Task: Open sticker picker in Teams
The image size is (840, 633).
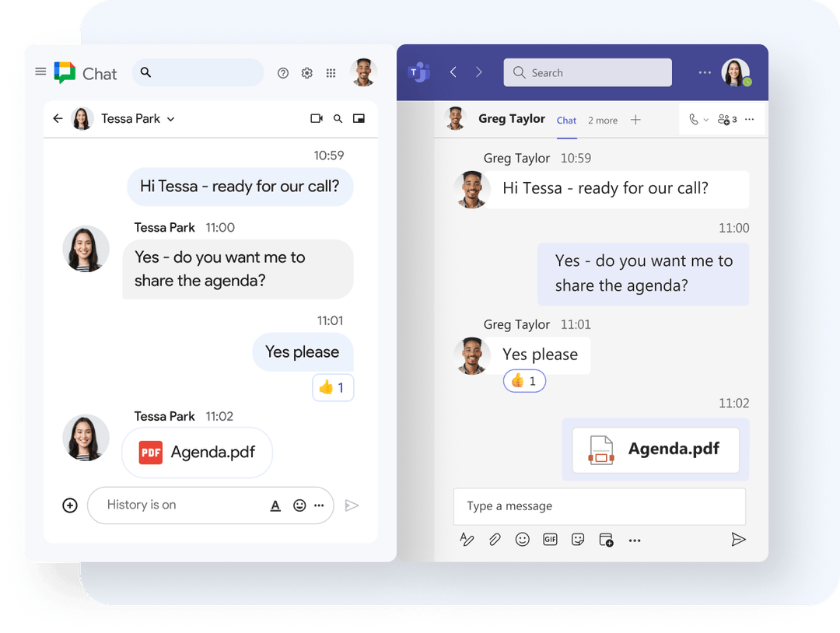Action: pos(578,539)
